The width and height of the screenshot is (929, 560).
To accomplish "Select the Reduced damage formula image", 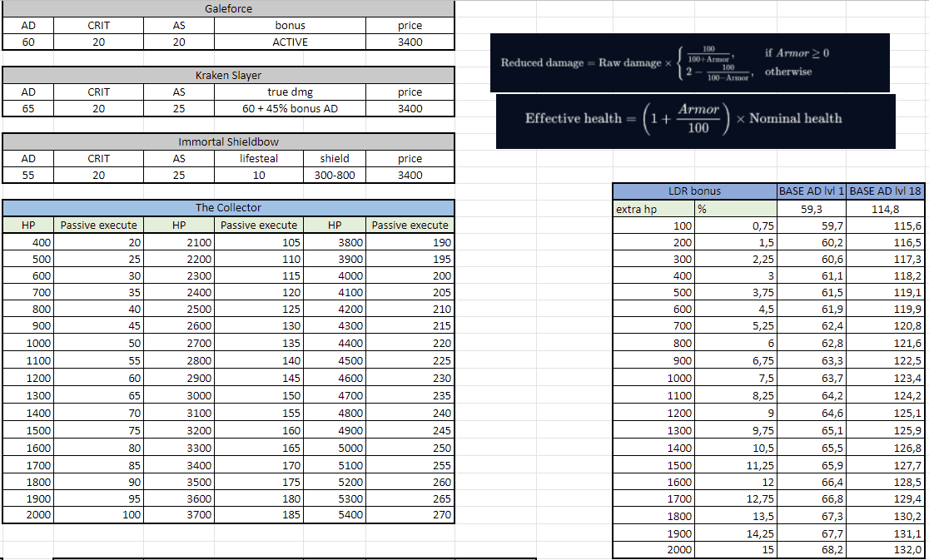I will click(x=689, y=62).
